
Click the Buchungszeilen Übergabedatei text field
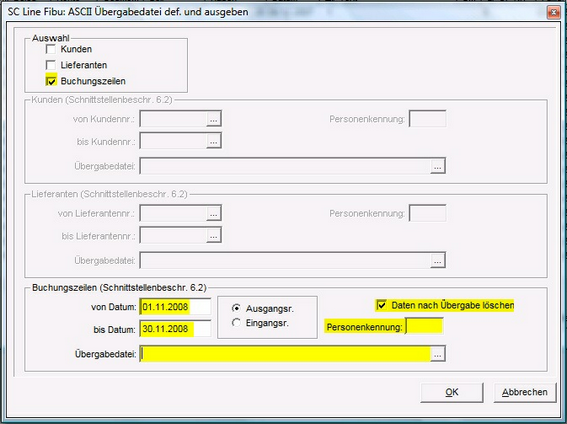285,354
